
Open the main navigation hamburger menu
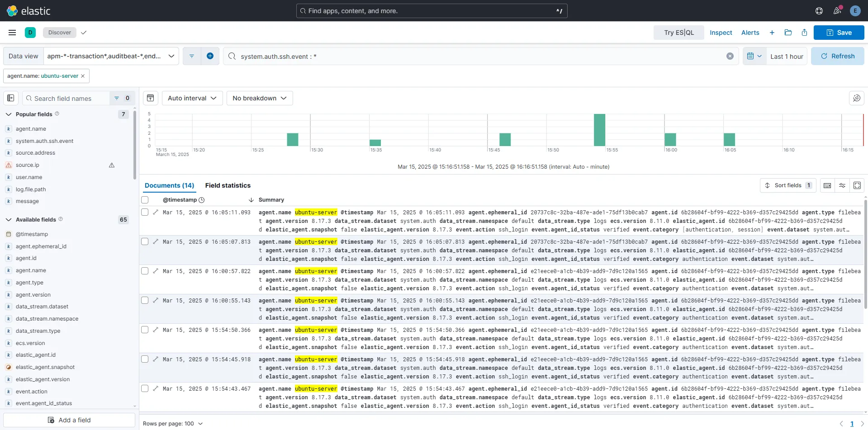click(12, 33)
